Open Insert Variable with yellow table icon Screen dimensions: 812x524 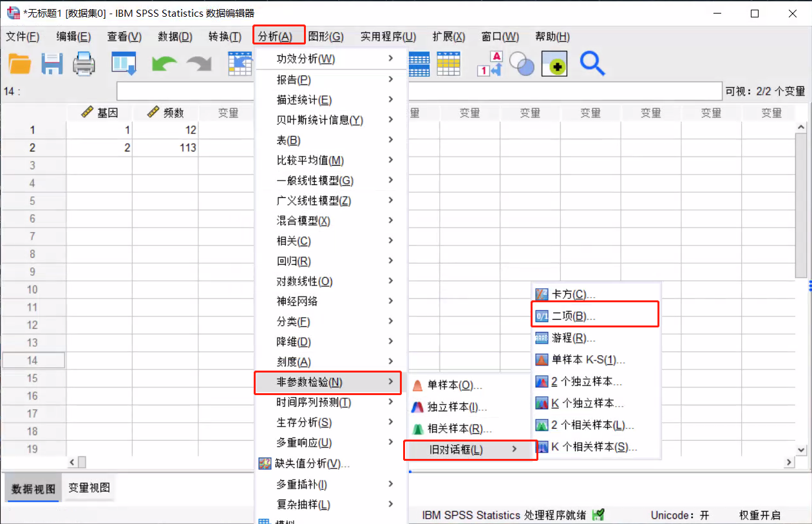pyautogui.click(x=449, y=64)
